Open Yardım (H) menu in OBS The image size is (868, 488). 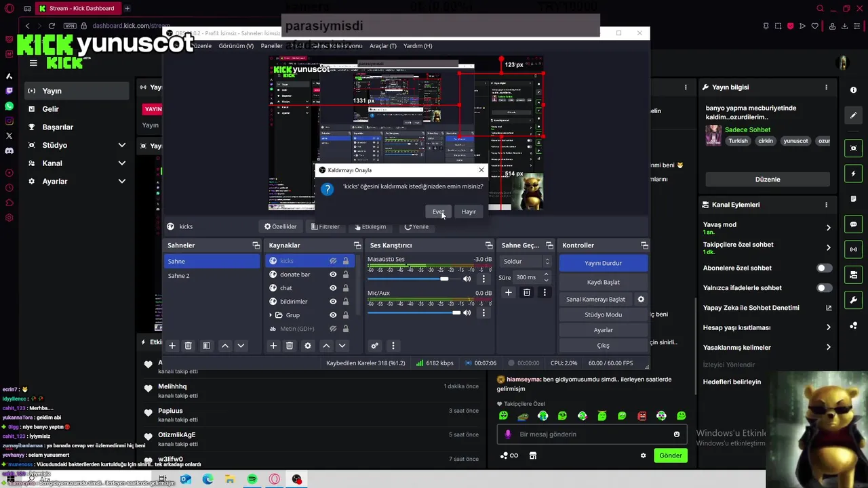[x=418, y=46]
